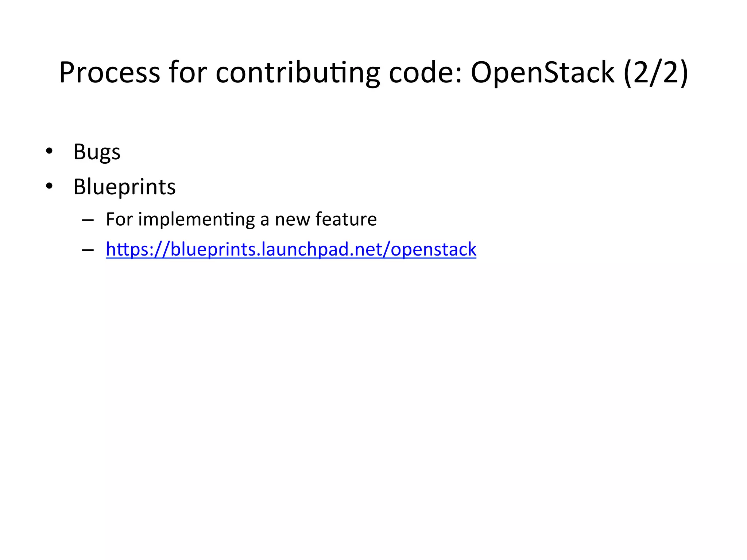Screen dimensions: 747x560
Task: Click "(2/2)" in the slide title
Action: pos(656,72)
